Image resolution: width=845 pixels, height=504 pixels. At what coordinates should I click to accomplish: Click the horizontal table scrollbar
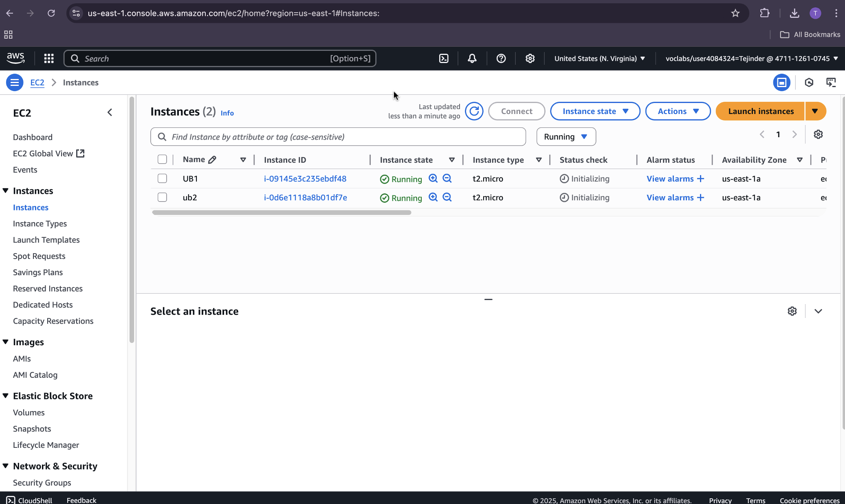tap(281, 213)
